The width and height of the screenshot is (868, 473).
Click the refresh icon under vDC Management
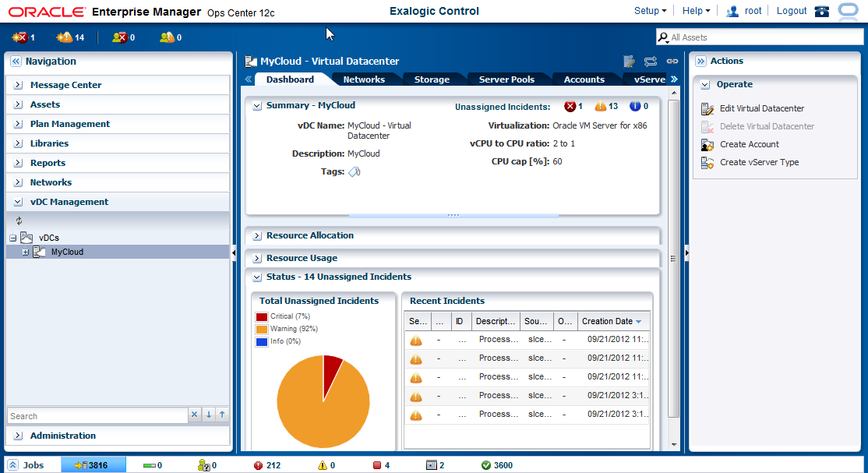19,221
